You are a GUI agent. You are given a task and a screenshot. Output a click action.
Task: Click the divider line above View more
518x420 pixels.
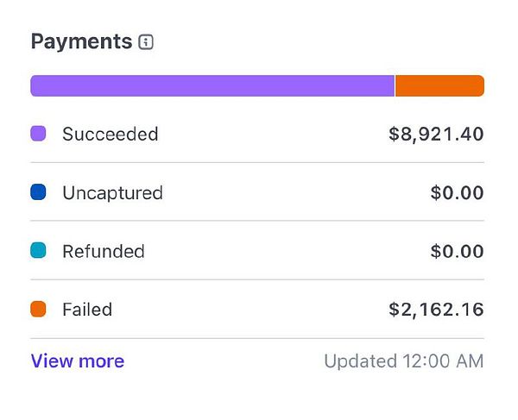[x=257, y=338]
